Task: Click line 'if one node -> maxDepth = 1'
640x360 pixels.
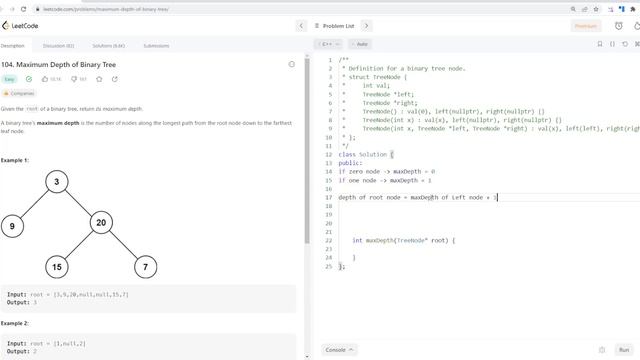Action: [x=385, y=180]
